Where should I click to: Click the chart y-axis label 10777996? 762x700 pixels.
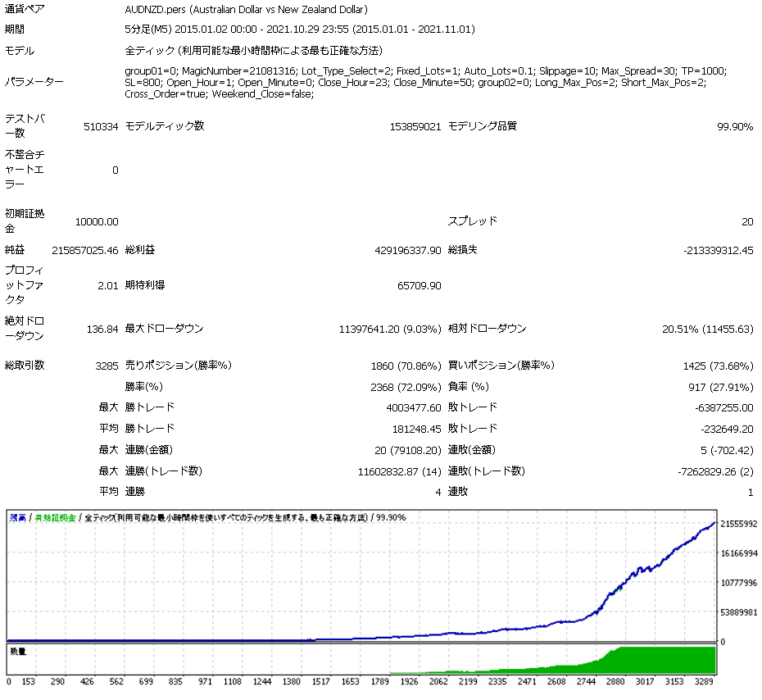(x=739, y=583)
